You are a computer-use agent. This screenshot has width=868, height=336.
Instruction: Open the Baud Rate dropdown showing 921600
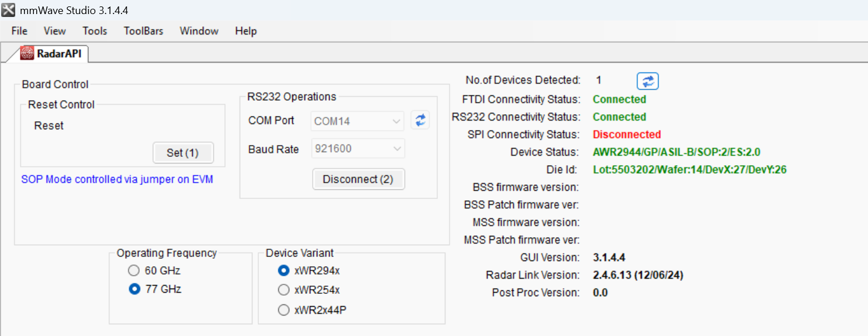point(357,149)
